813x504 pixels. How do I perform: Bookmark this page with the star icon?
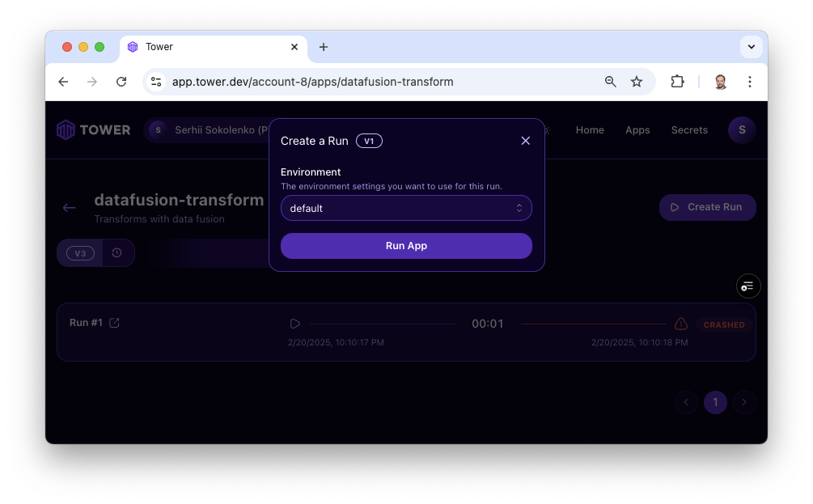(x=637, y=82)
